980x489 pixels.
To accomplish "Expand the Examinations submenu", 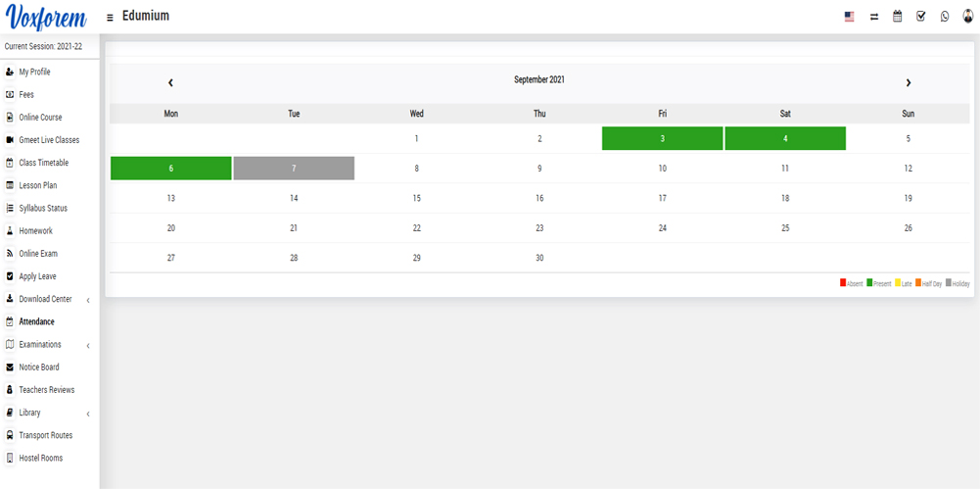I will click(88, 345).
